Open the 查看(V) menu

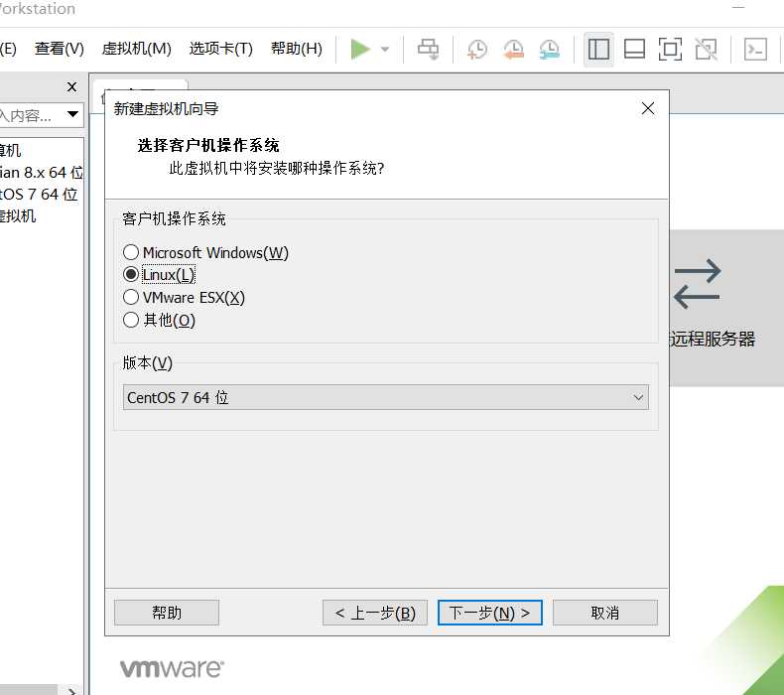pyautogui.click(x=59, y=49)
